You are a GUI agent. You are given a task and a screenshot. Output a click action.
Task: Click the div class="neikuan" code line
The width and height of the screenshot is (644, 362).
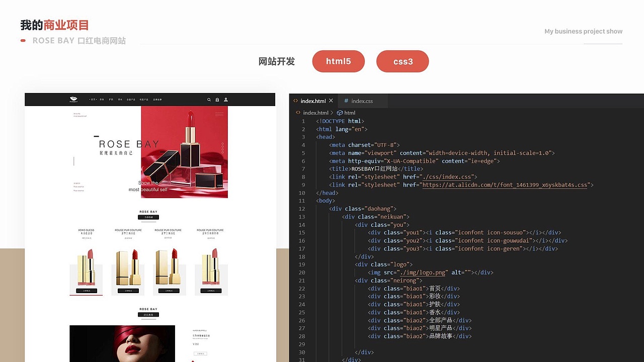(x=376, y=217)
